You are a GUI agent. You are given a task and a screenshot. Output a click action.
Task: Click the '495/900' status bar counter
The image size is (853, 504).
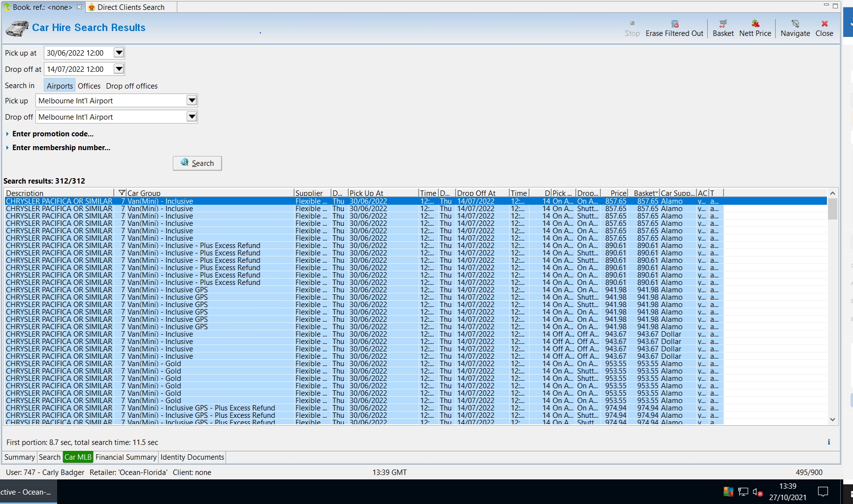pos(809,472)
